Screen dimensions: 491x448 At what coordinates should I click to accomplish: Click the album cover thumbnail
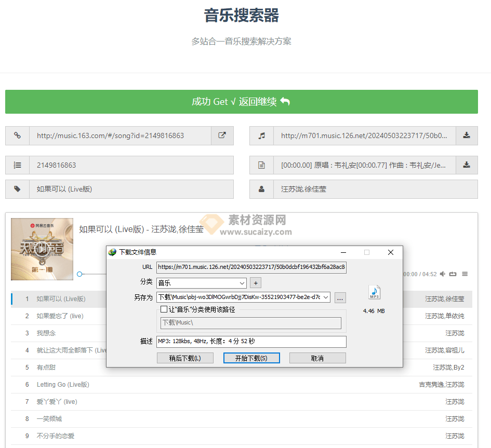pyautogui.click(x=42, y=249)
